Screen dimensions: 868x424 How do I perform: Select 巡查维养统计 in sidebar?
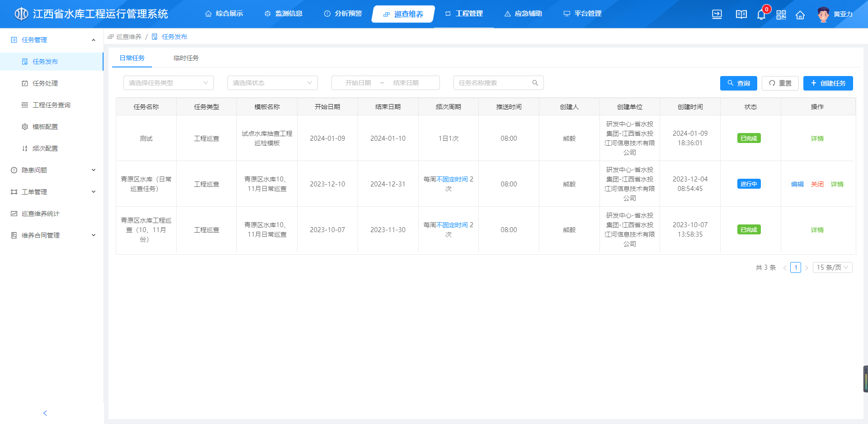pos(52,214)
